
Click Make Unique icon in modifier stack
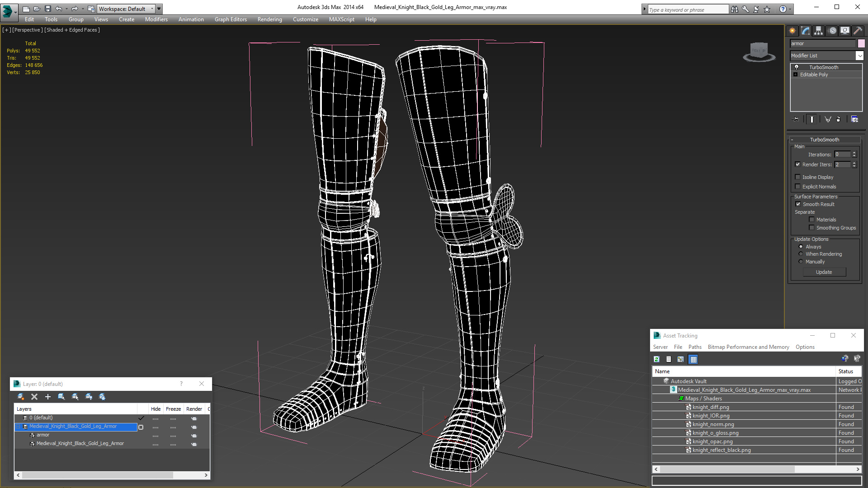(828, 119)
